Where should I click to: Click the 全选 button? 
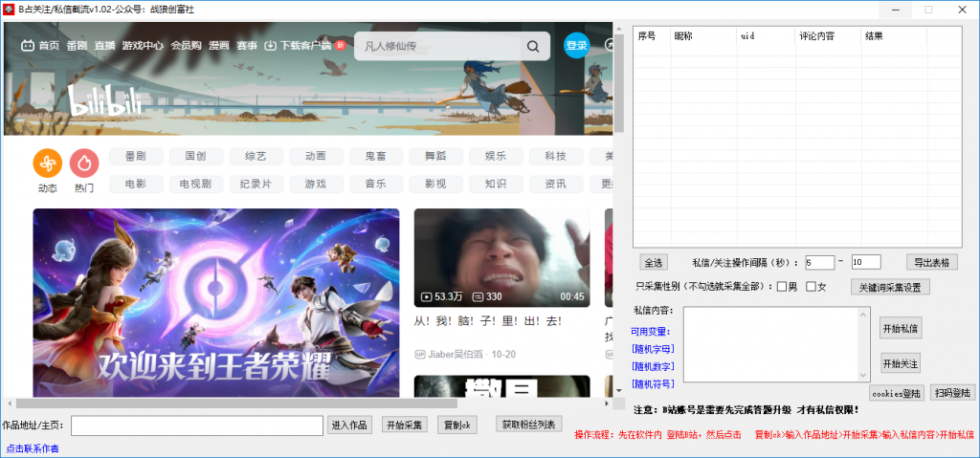654,262
